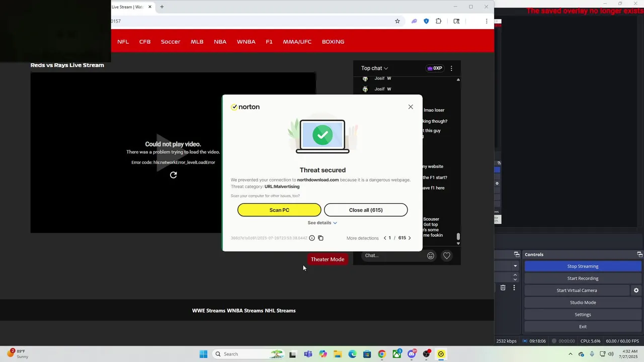This screenshot has width=644, height=362.
Task: Click the 0XP badge in chat
Action: click(434, 68)
